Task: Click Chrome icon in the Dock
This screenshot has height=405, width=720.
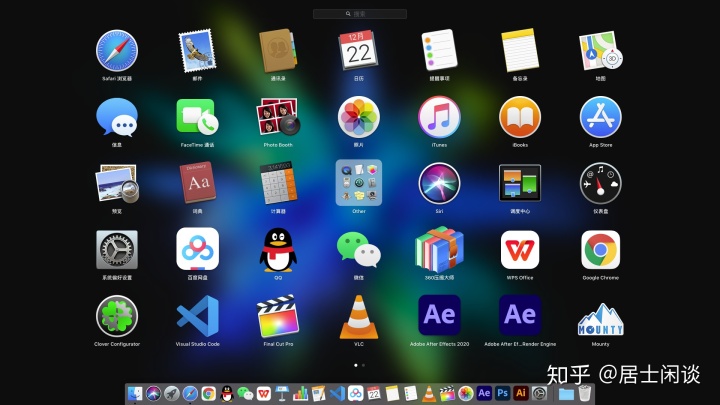Action: 208,394
